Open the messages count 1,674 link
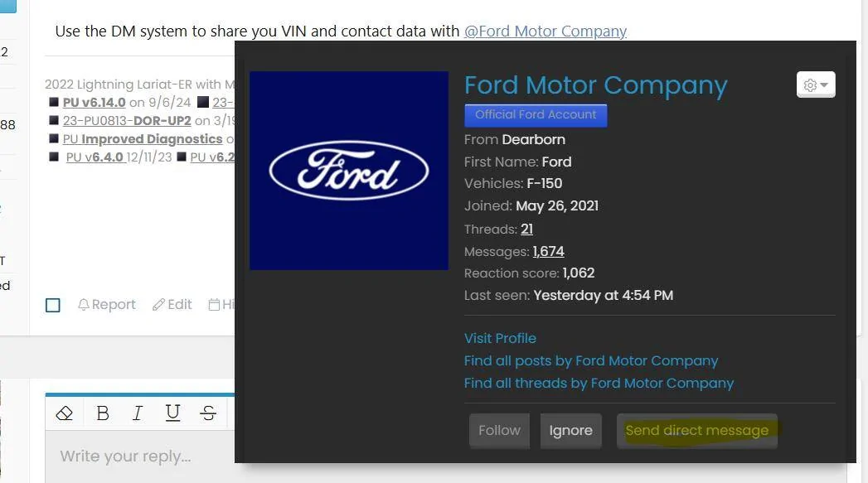 click(x=548, y=251)
